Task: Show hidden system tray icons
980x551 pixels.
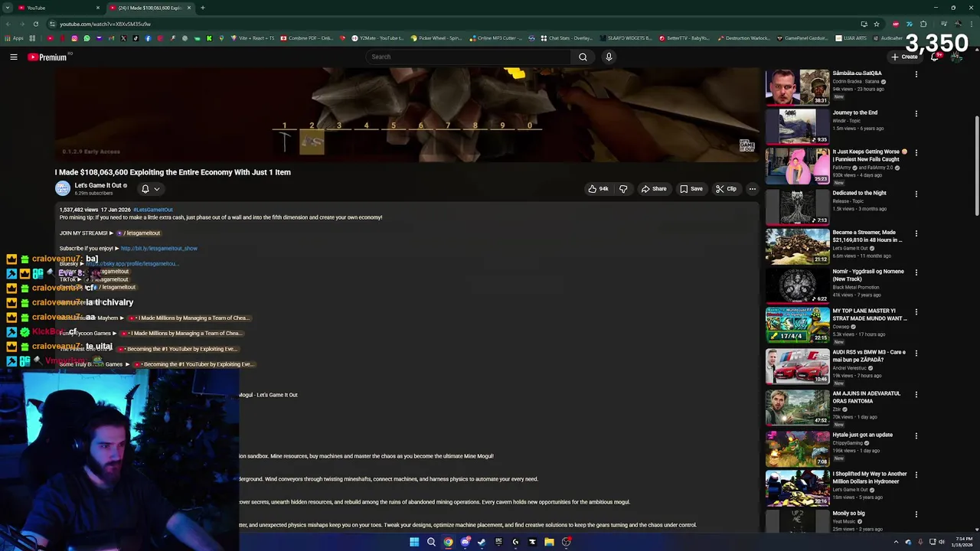Action: 896,542
